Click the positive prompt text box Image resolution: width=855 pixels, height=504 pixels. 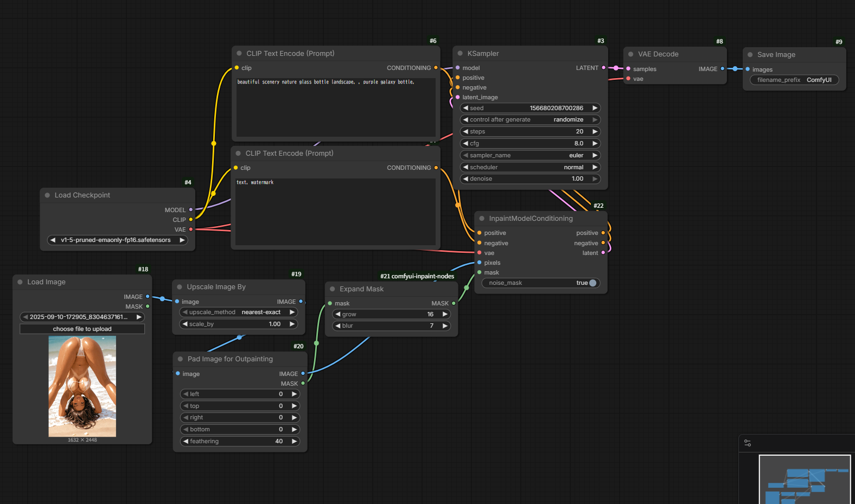click(x=335, y=107)
